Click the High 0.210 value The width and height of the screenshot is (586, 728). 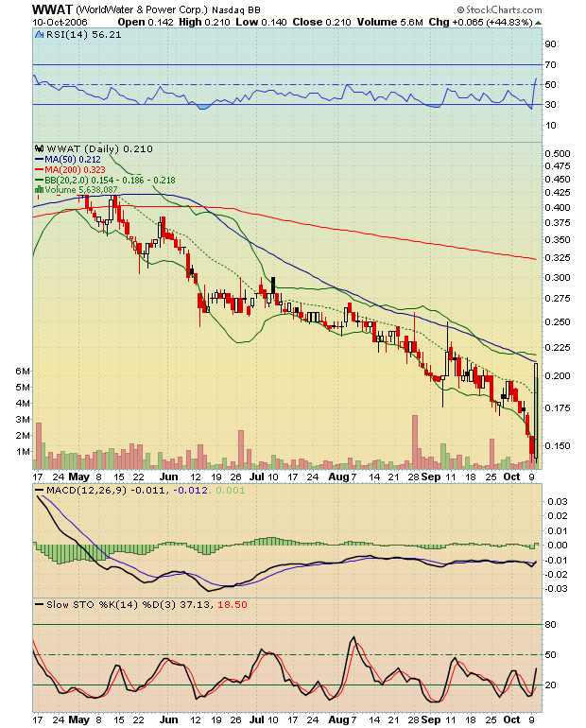pyautogui.click(x=204, y=22)
